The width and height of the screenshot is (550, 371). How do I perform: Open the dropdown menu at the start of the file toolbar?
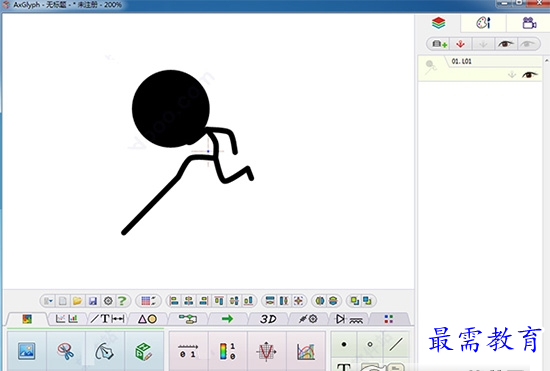tap(48, 301)
